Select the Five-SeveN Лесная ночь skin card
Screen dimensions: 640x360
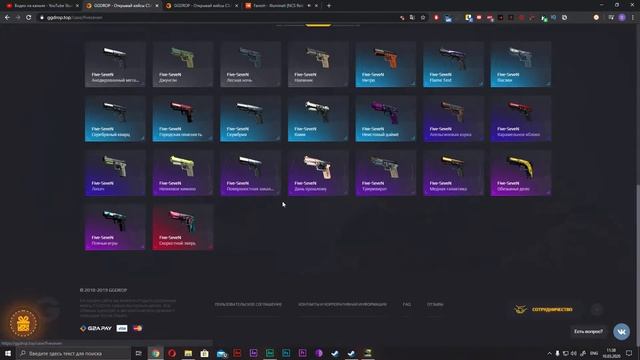pos(250,64)
